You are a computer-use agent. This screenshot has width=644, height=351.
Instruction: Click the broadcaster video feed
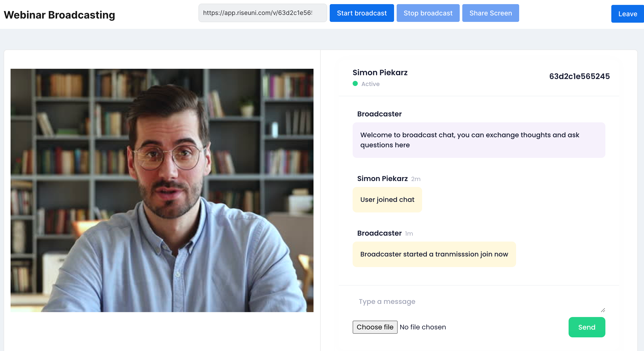162,190
